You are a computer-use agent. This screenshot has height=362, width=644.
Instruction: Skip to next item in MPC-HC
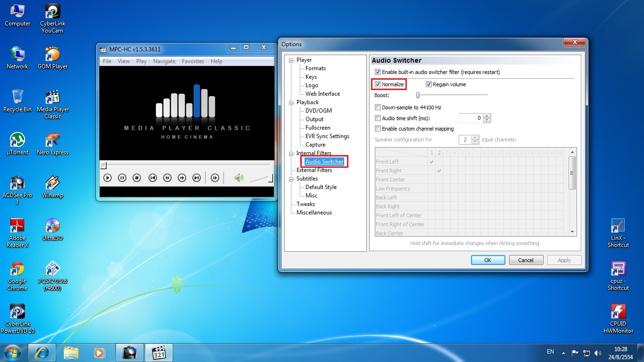pyautogui.click(x=197, y=178)
